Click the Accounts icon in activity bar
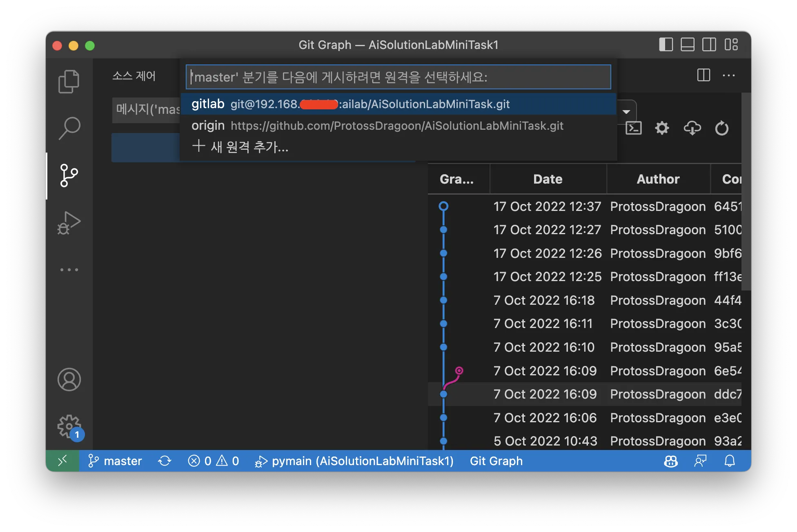The height and width of the screenshot is (532, 797). [69, 379]
